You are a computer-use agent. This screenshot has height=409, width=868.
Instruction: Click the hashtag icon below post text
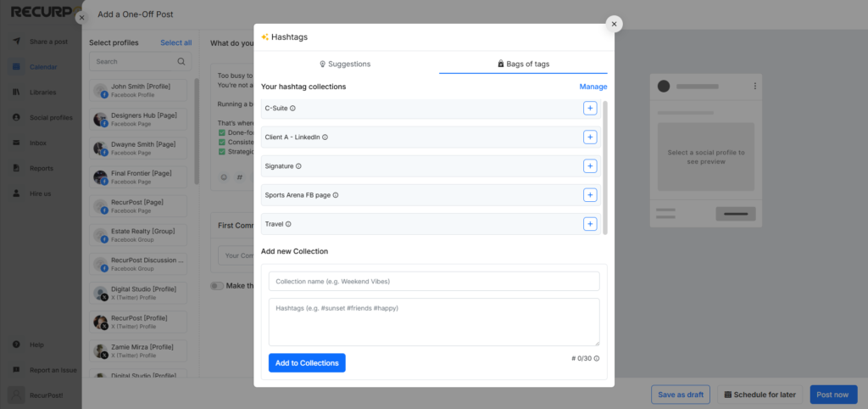240,177
